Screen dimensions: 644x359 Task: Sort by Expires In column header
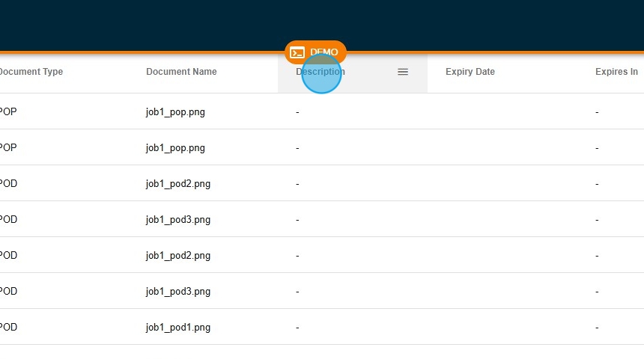(x=616, y=72)
